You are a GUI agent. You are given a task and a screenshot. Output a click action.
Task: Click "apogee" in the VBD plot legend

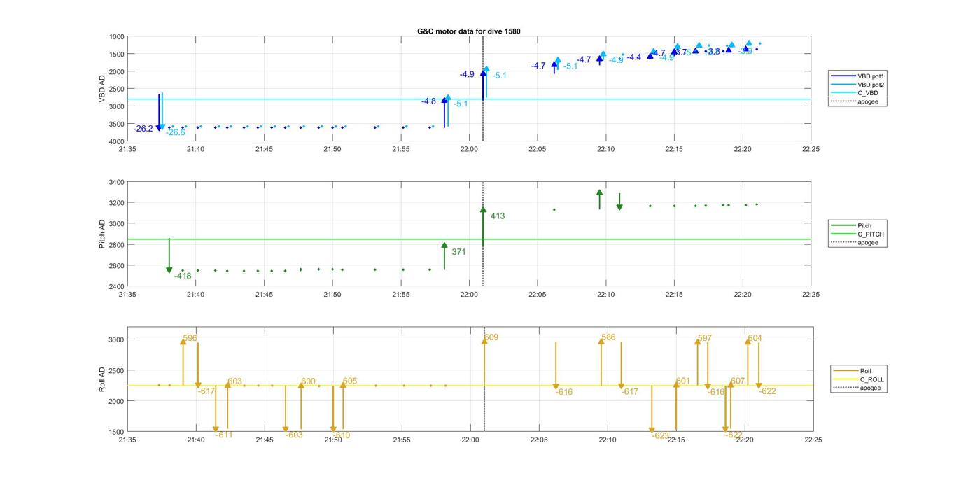click(855, 101)
